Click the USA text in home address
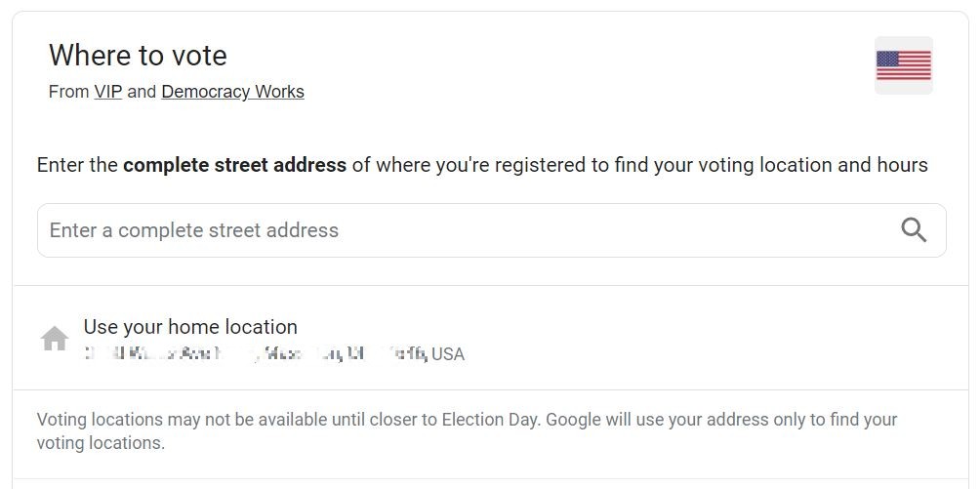The height and width of the screenshot is (489, 980). click(x=448, y=354)
